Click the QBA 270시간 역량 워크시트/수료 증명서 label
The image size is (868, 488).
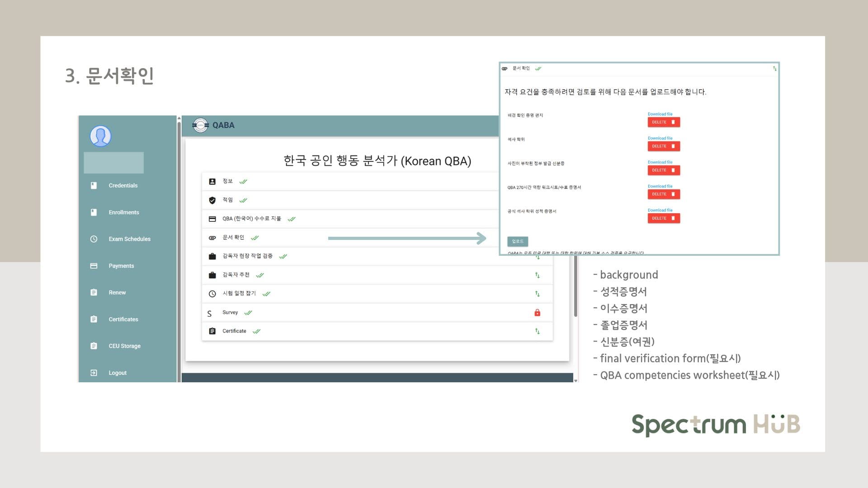click(544, 188)
